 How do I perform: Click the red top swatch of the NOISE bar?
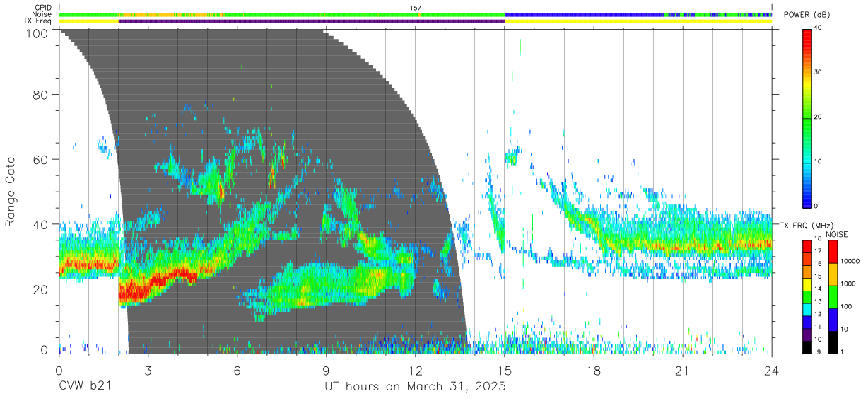(832, 252)
